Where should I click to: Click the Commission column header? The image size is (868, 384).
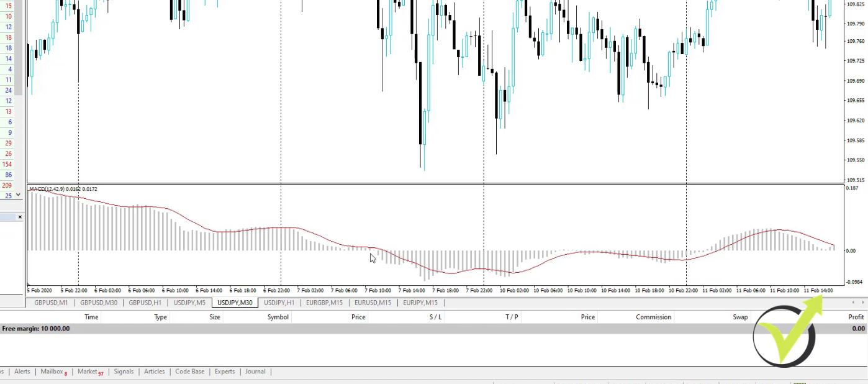653,317
